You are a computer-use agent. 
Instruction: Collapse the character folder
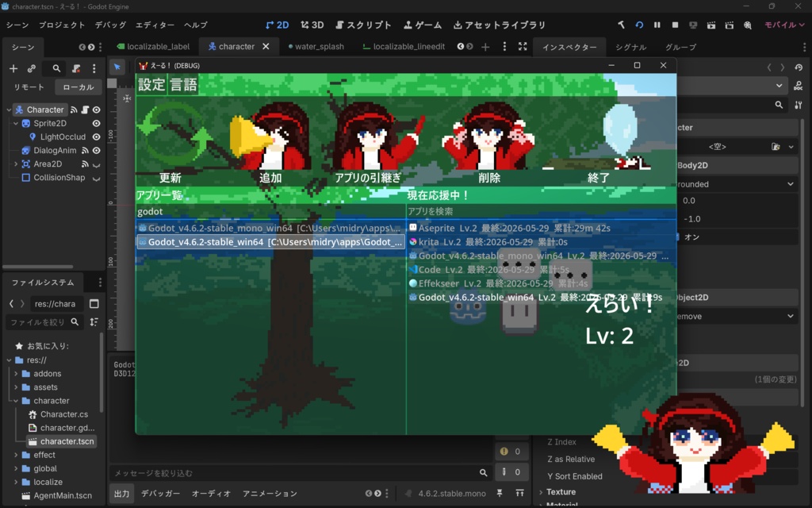click(16, 401)
